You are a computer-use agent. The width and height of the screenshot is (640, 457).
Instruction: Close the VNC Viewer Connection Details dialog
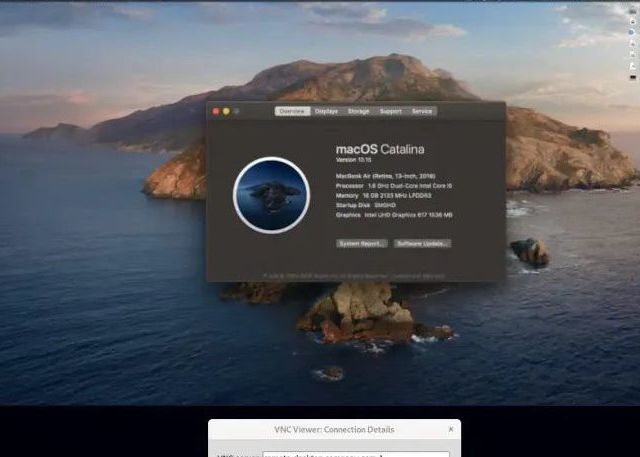click(450, 429)
